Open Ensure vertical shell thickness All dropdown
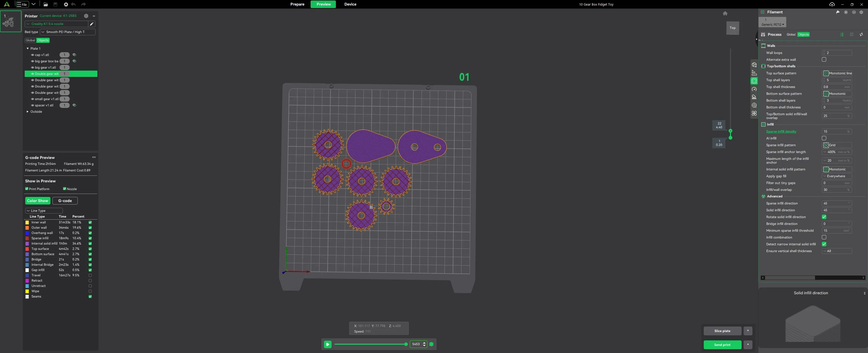This screenshot has width=868, height=353. point(837,251)
